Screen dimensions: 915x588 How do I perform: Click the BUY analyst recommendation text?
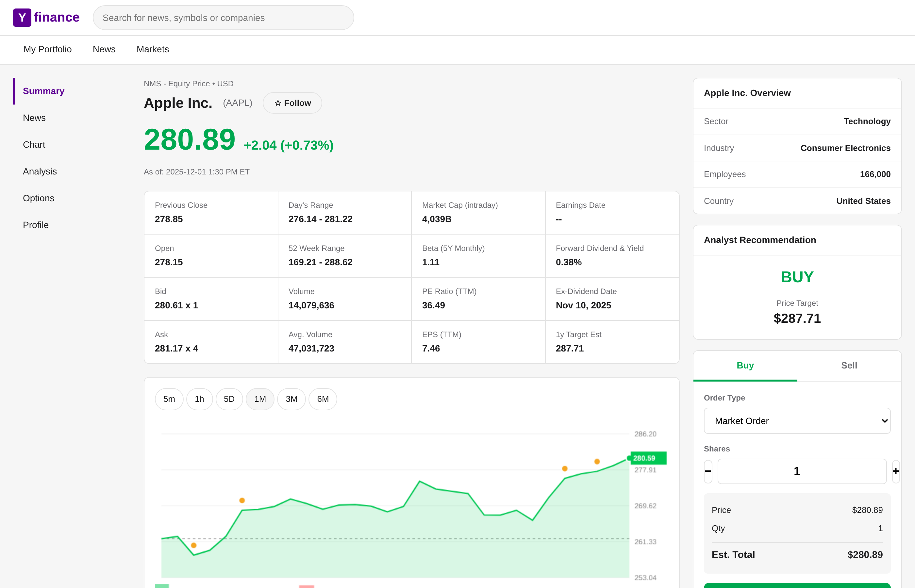797,277
